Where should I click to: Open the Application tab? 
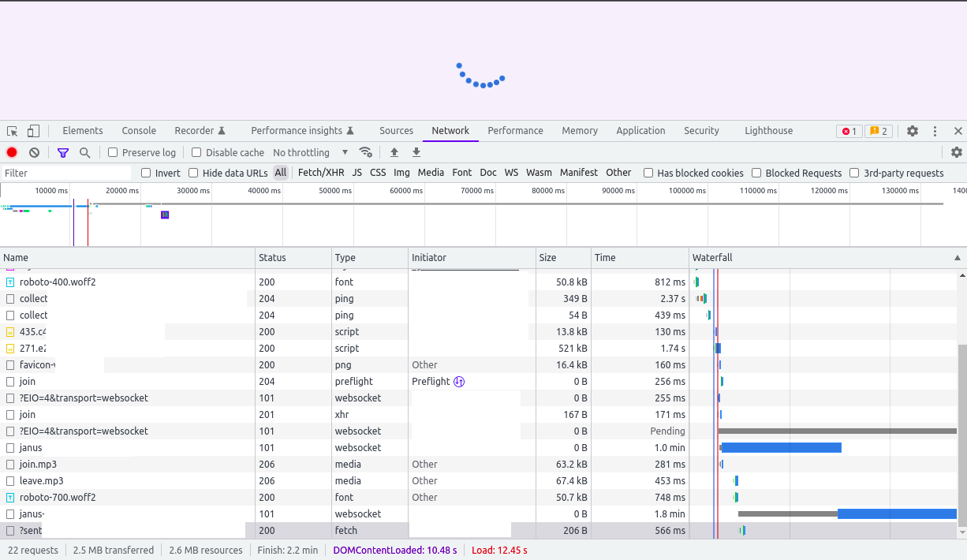[x=640, y=131]
